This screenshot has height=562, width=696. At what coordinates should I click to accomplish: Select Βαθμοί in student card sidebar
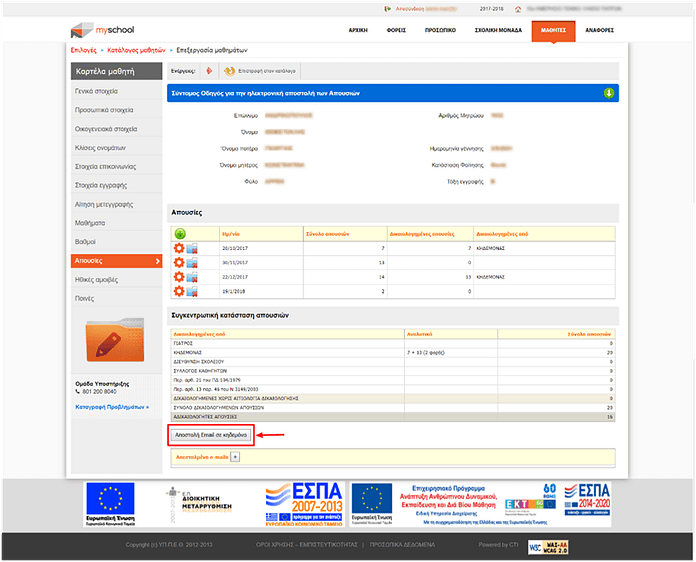tap(87, 242)
